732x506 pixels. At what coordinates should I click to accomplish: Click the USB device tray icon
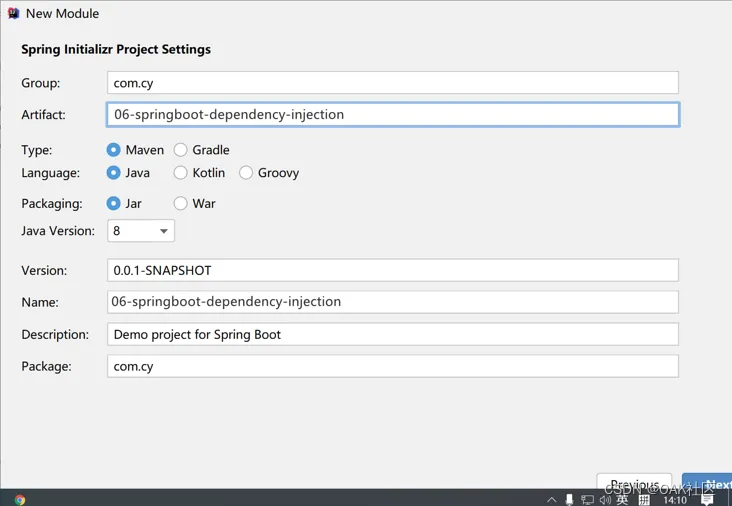(569, 499)
